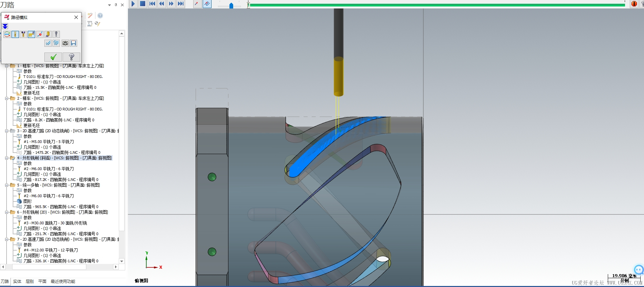Viewport: 644px width, 287px height.
Task: Toggle quick verify shading icon
Action: pos(48,34)
